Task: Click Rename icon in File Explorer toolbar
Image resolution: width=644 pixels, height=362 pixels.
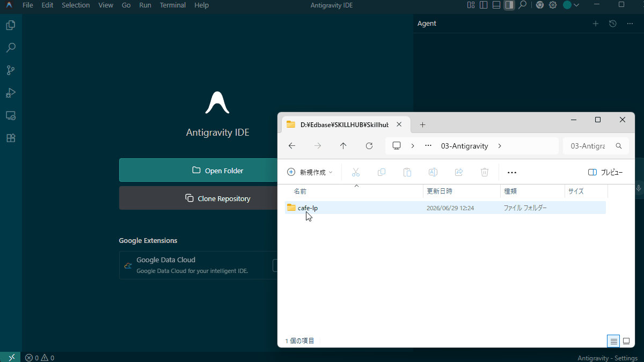Action: coord(433,172)
